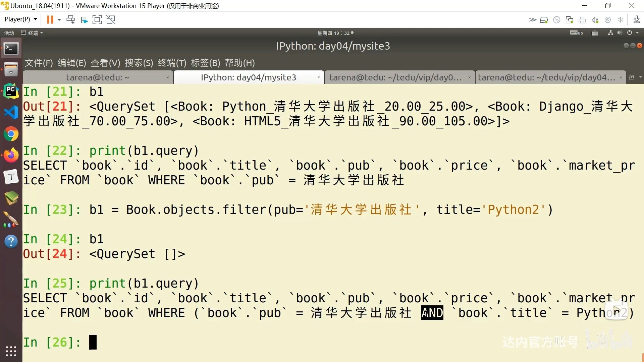
Task: Open the Help icon in dock
Action: coord(11,241)
